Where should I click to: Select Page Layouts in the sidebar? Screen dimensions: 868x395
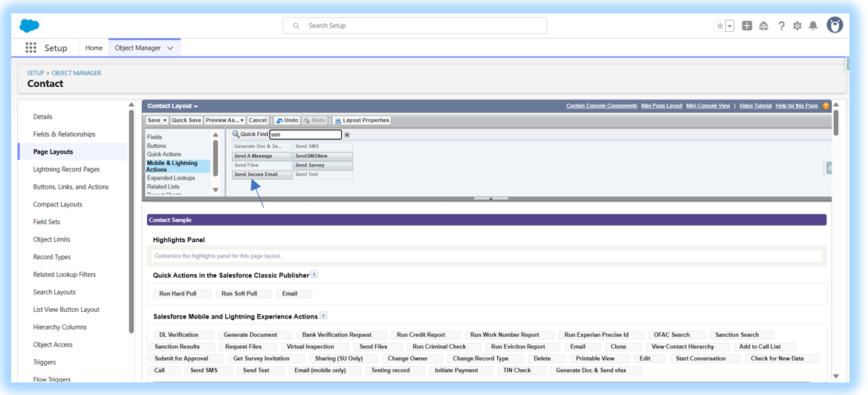[54, 151]
